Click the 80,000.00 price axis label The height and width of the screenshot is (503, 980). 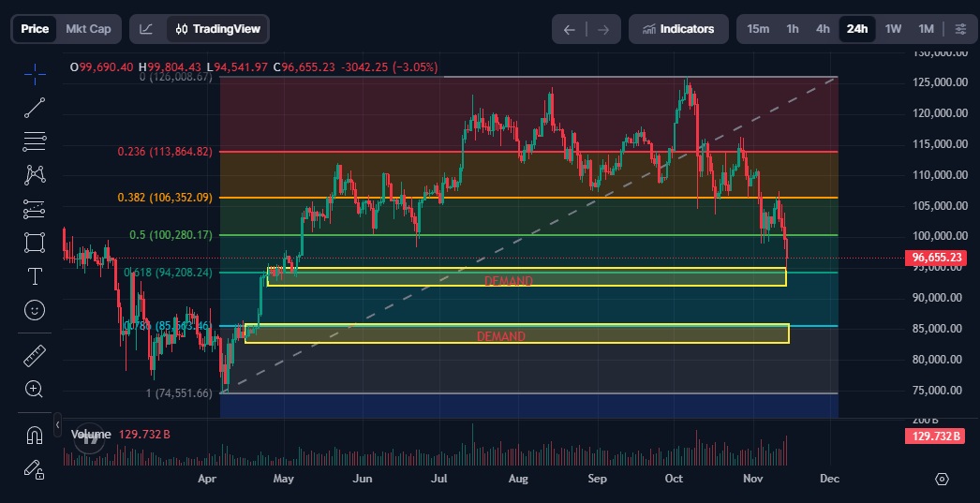point(936,360)
